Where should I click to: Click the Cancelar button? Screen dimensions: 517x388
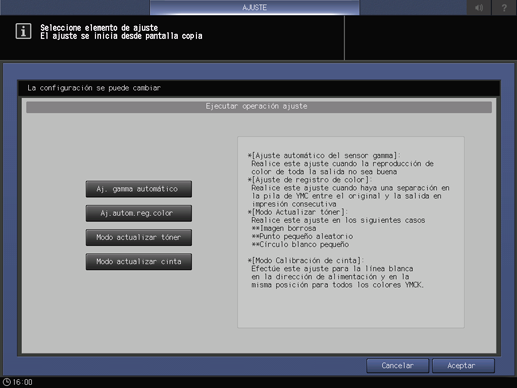pyautogui.click(x=397, y=366)
